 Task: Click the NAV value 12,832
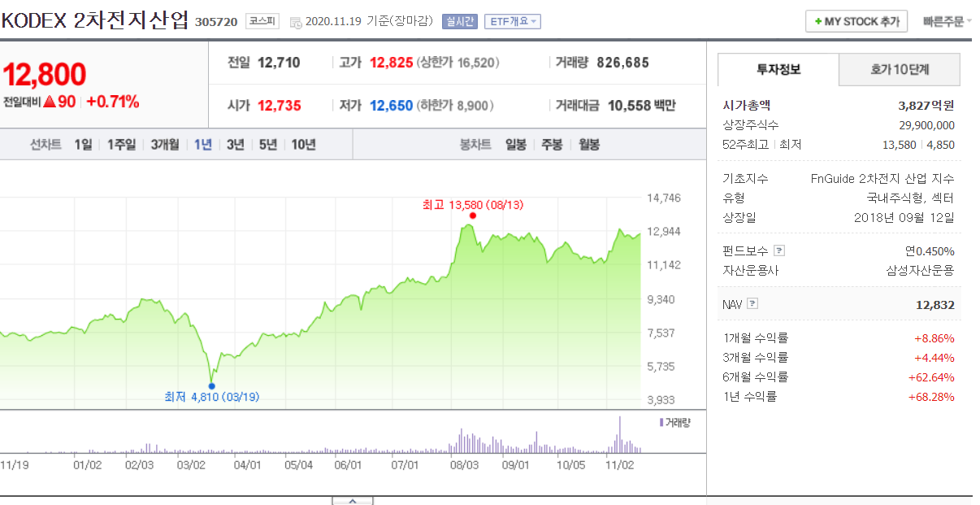pos(935,305)
